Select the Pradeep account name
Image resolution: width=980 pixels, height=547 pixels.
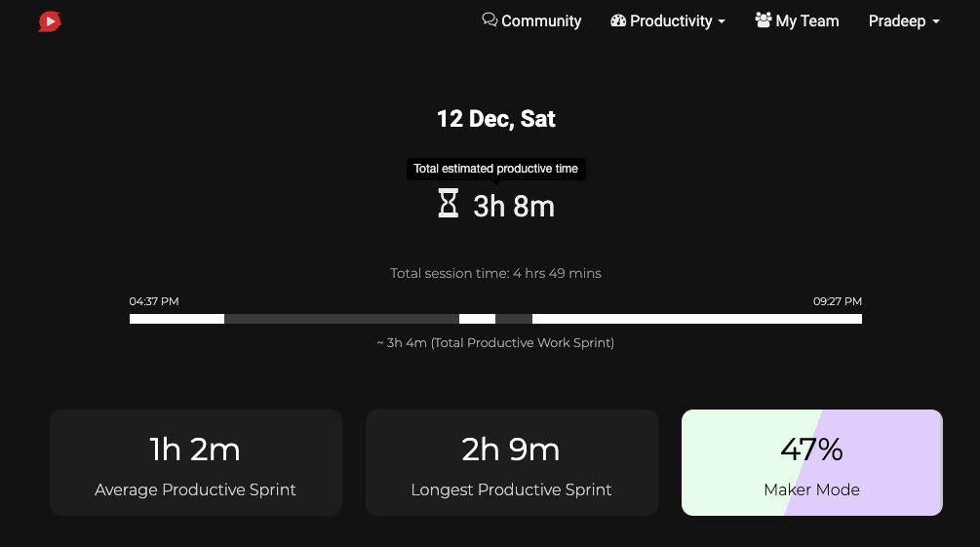[x=897, y=20]
